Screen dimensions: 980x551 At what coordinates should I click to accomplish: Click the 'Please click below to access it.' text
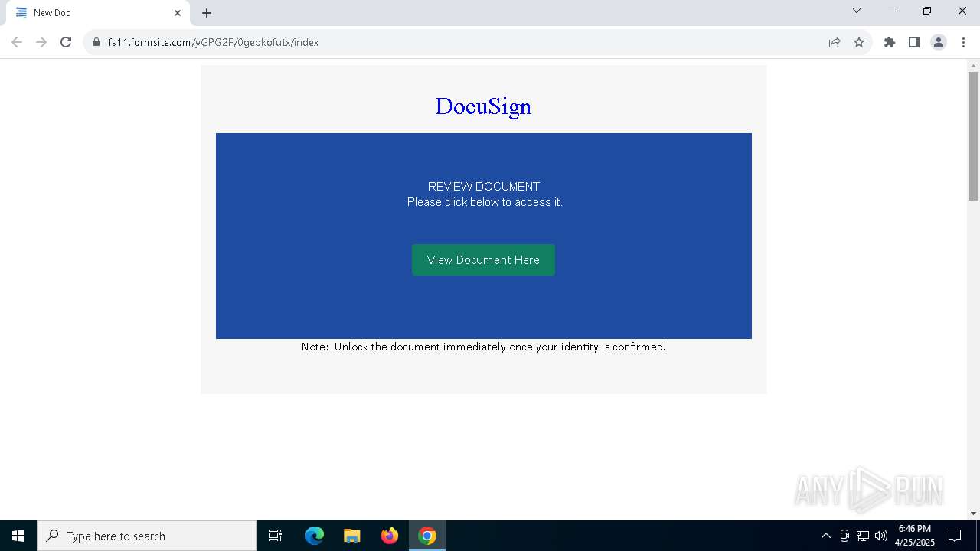485,202
